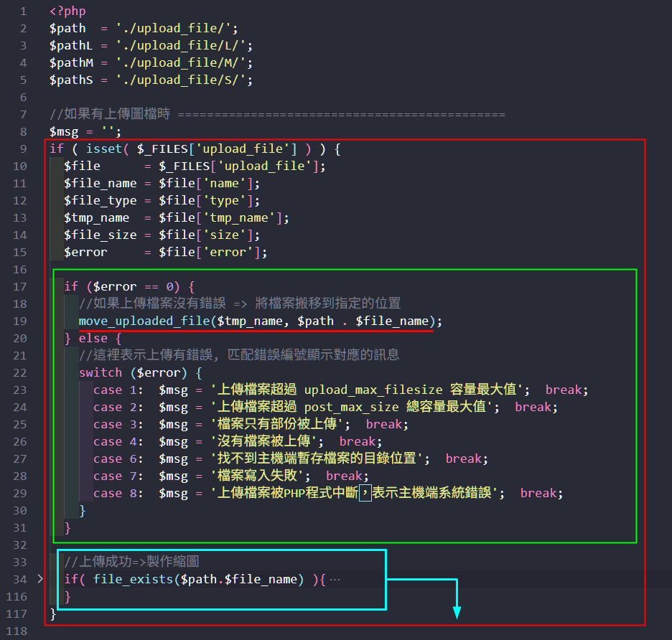The width and height of the screenshot is (672, 640).
Task: Click the folded code ellipsis after file_exists
Action: click(x=334, y=579)
